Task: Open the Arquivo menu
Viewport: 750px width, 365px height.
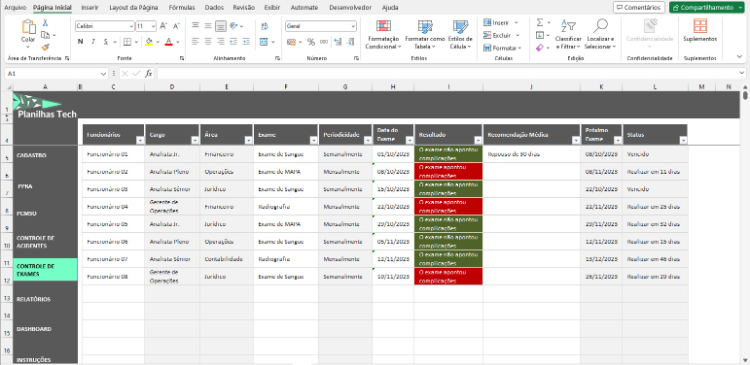Action: 15,8
